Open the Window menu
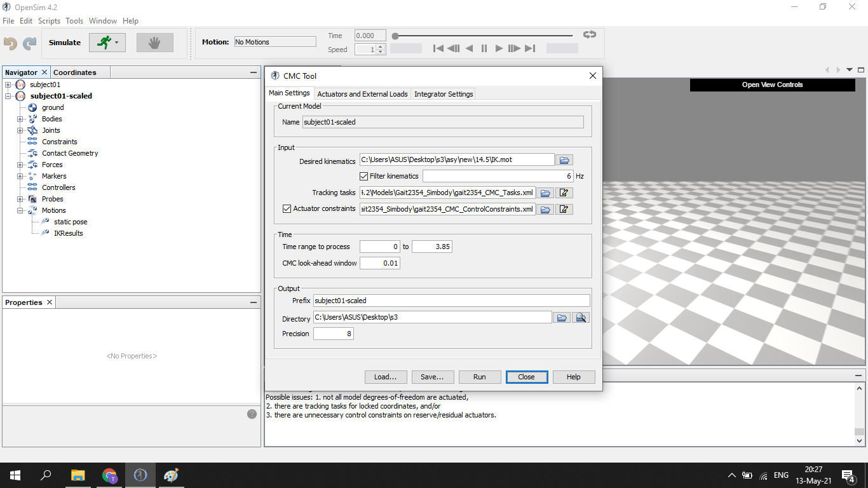 (x=103, y=21)
